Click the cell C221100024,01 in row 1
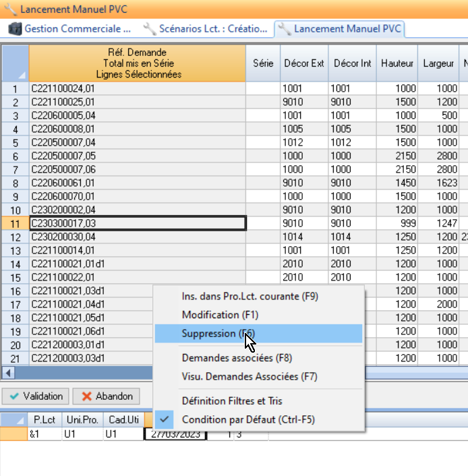The width and height of the screenshot is (468, 476). click(x=137, y=88)
